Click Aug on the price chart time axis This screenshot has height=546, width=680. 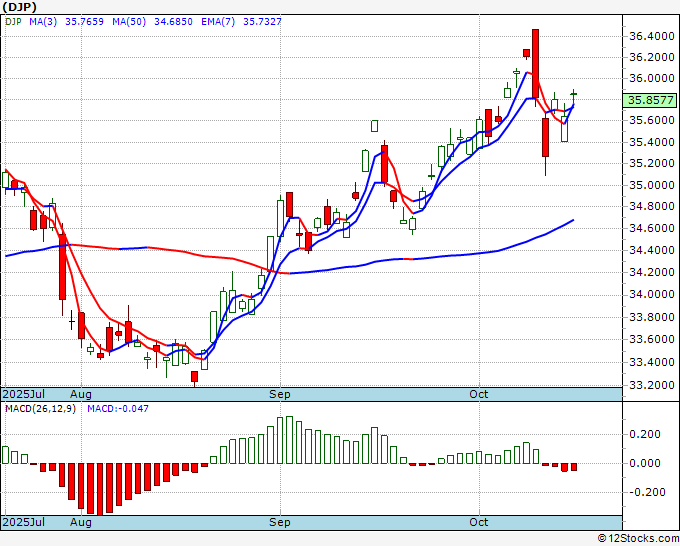[81, 395]
